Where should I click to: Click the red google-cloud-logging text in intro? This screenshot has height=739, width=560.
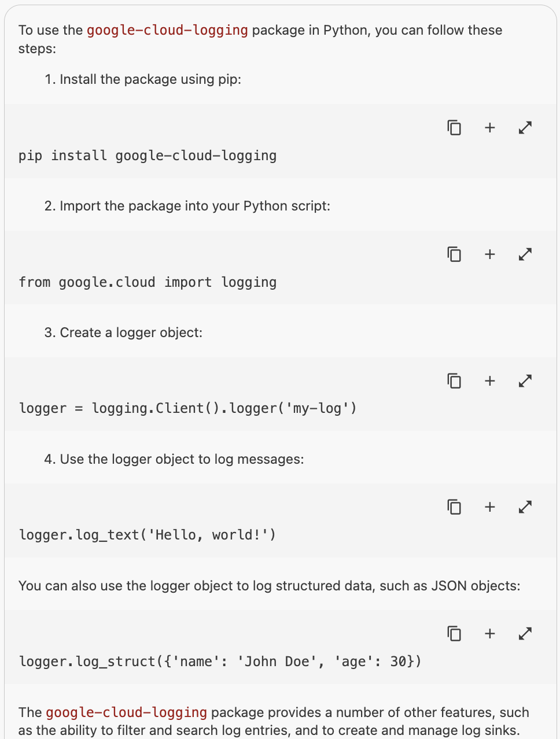(x=167, y=30)
